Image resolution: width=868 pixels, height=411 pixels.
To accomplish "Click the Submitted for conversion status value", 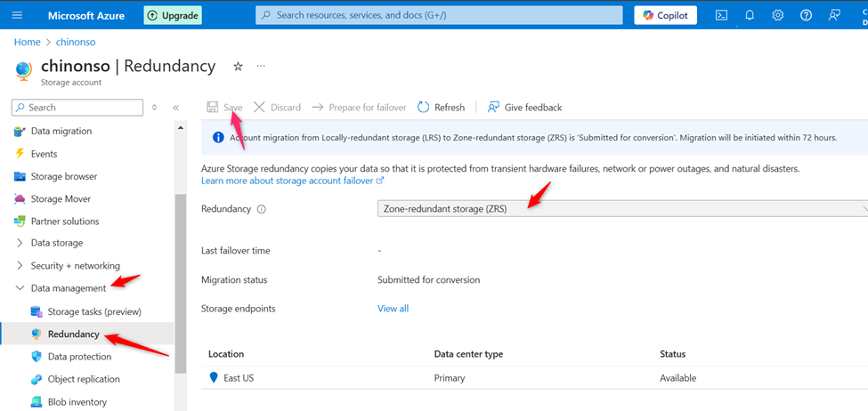I will [x=428, y=280].
